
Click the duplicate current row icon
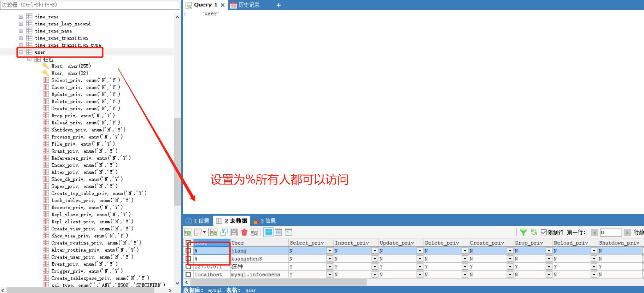(224, 232)
